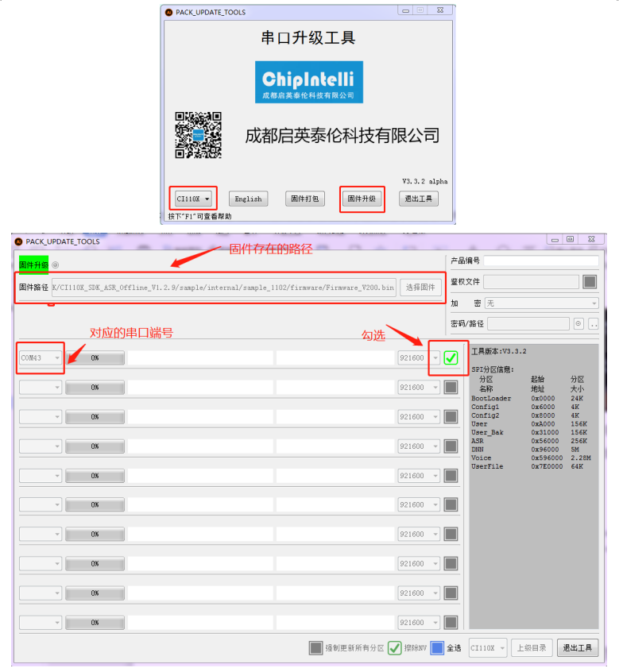619x672 pixels.
Task: Uncheck the green checked box in COM43 row
Action: tap(451, 358)
